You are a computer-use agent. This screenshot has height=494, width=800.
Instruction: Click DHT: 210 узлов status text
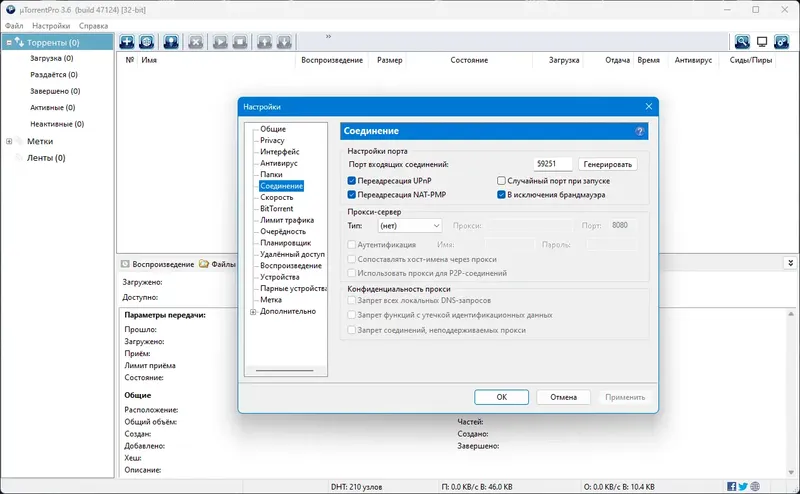pos(357,487)
